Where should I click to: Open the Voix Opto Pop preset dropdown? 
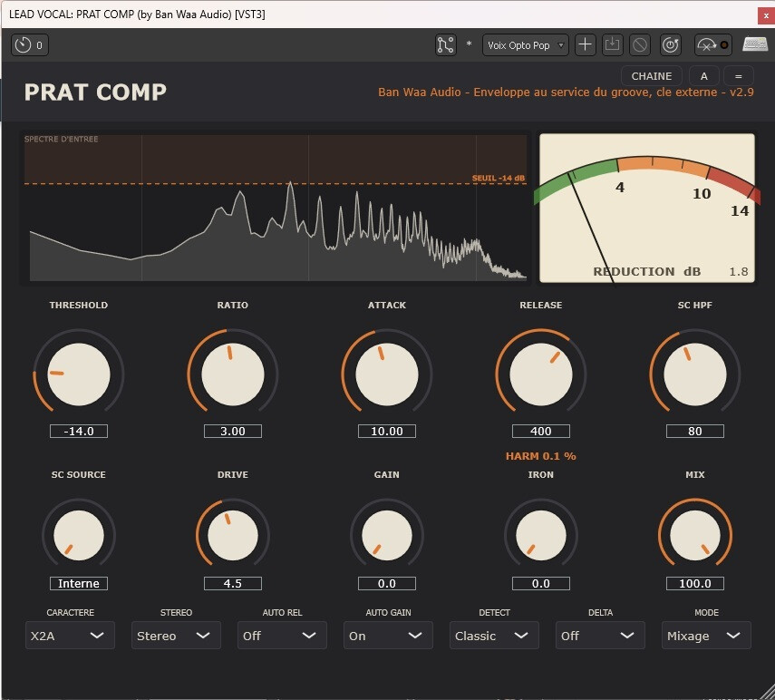tap(526, 45)
